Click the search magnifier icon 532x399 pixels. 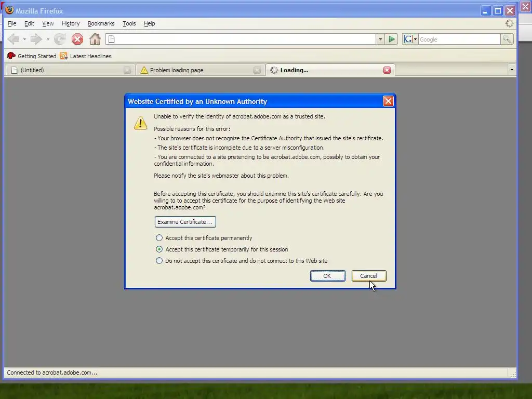[x=507, y=39]
